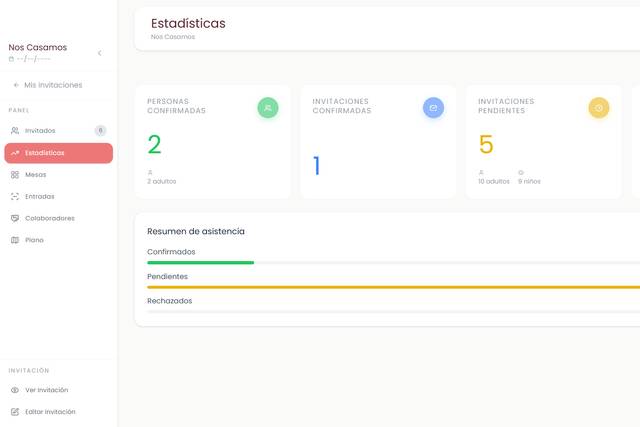Click the green Personas Confirmadas icon
640x427 pixels.
pyautogui.click(x=268, y=108)
